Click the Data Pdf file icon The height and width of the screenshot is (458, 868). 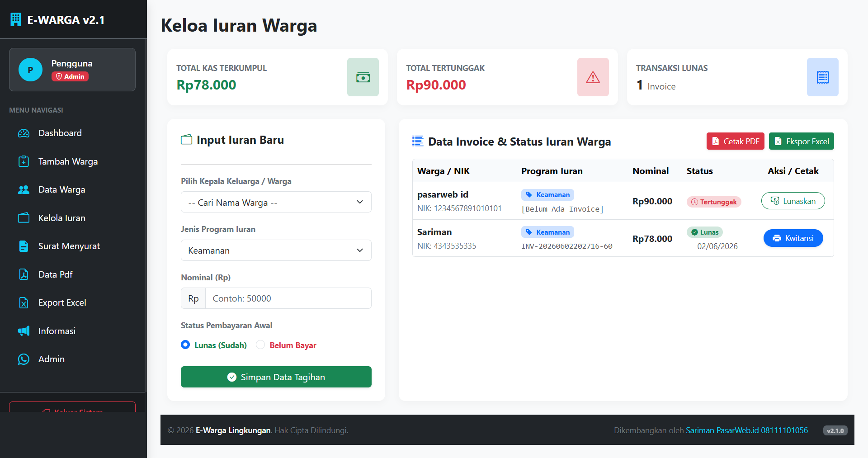point(24,274)
